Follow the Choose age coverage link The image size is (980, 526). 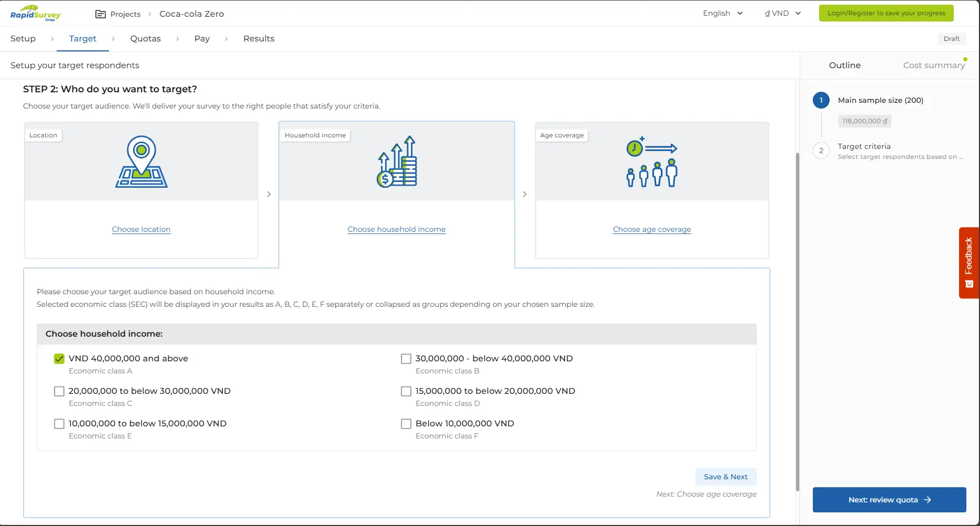point(652,229)
